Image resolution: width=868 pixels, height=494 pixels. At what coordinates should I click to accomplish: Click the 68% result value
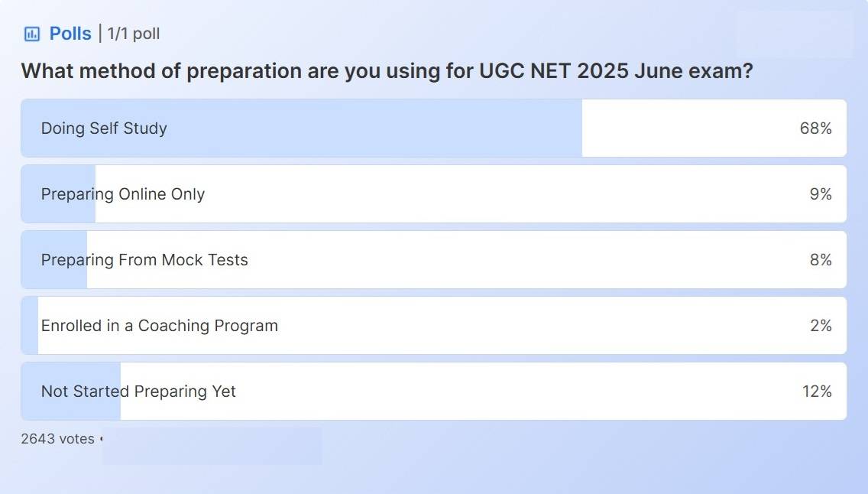pyautogui.click(x=815, y=128)
